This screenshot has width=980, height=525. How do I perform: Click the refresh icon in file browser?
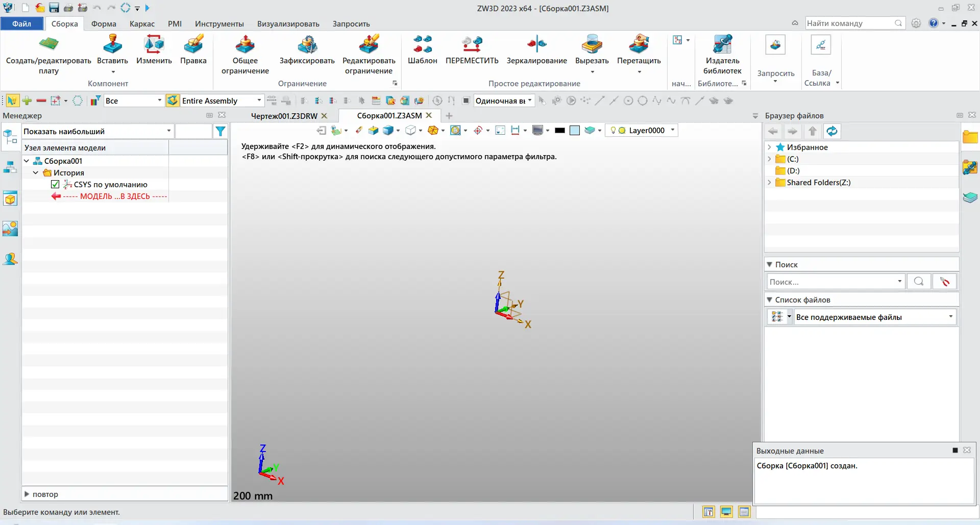(832, 132)
